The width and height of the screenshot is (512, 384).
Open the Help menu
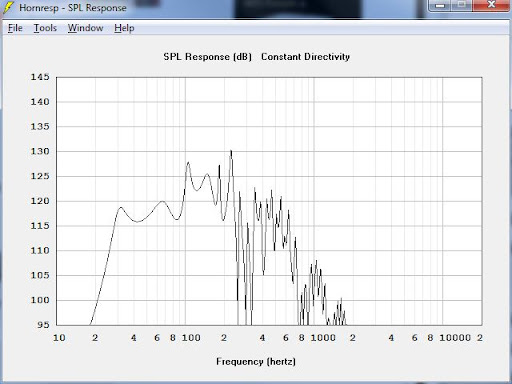(x=124, y=28)
